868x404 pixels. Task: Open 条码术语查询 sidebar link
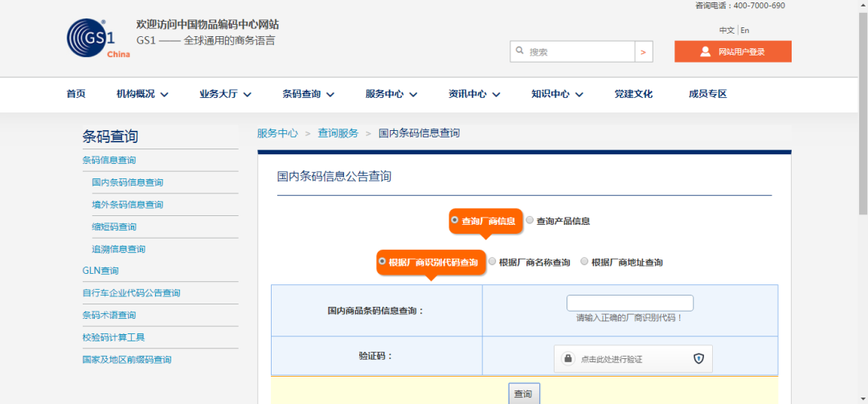[109, 315]
